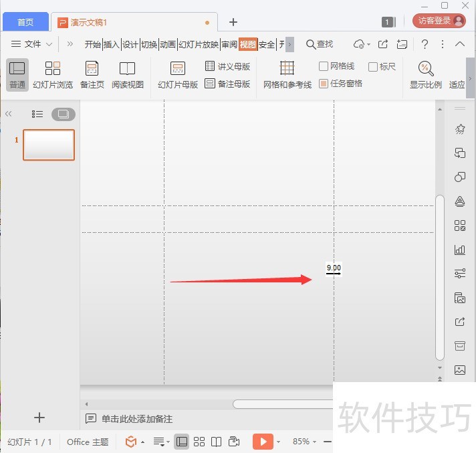Viewport: 476px width, 453px height.
Task: Click the Zoom ratio (显示比例) icon
Action: 426,69
